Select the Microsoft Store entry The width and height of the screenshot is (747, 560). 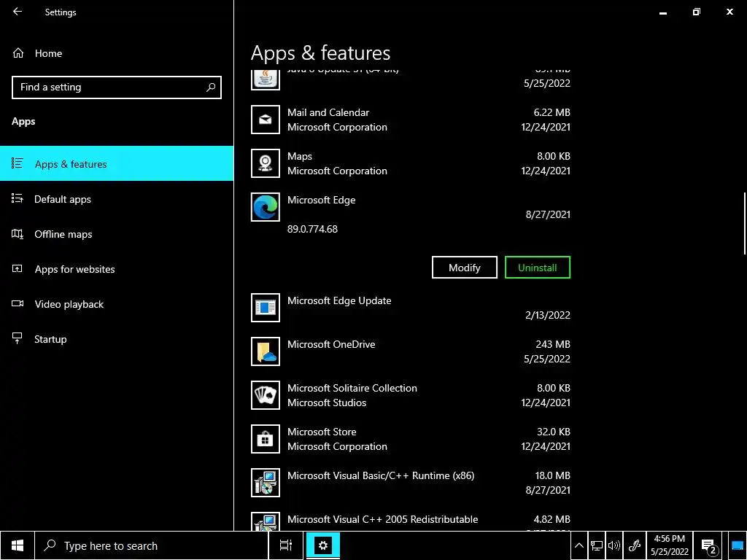tap(411, 439)
